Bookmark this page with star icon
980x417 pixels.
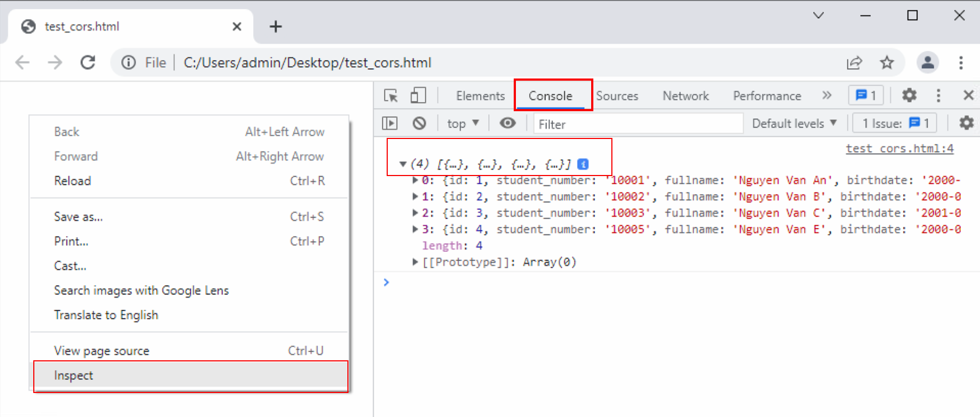pyautogui.click(x=887, y=63)
